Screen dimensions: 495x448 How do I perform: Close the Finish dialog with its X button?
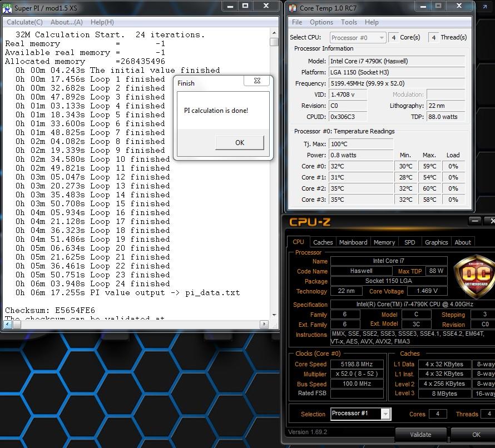point(257,81)
